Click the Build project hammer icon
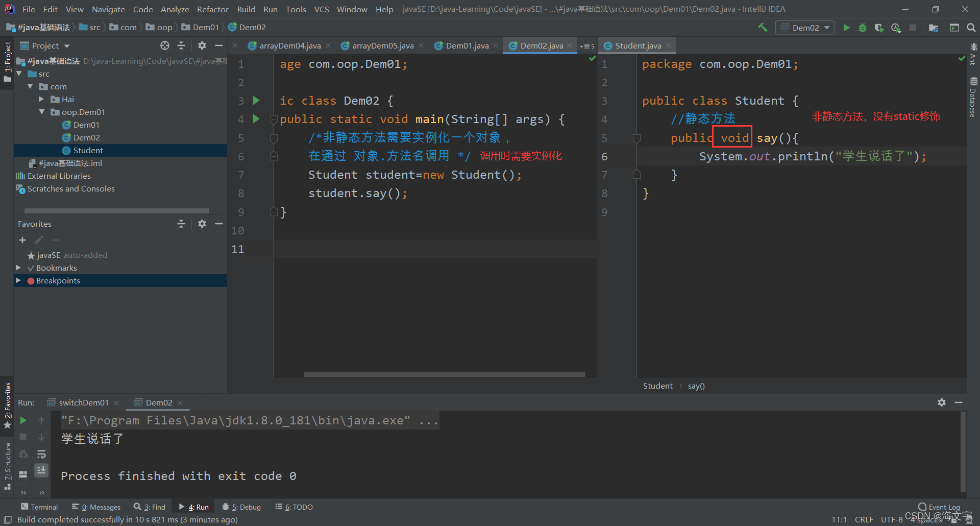Viewport: 980px width, 526px height. tap(763, 28)
